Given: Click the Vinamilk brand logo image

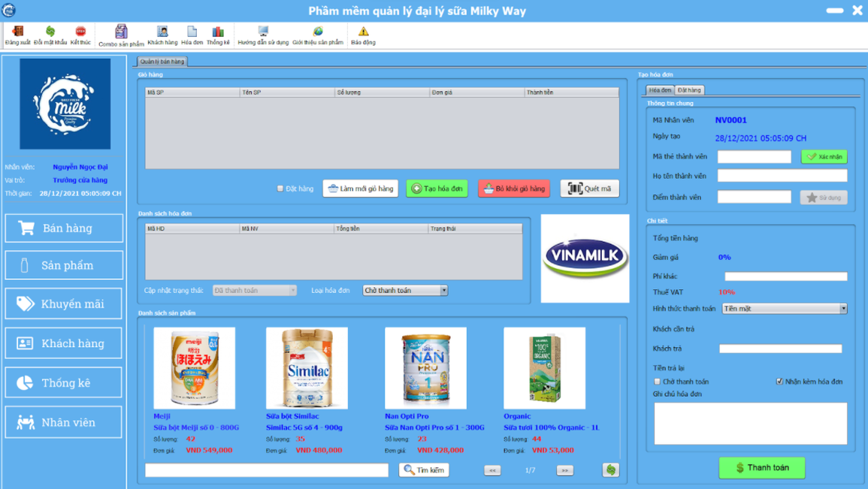Looking at the screenshot, I should 585,258.
